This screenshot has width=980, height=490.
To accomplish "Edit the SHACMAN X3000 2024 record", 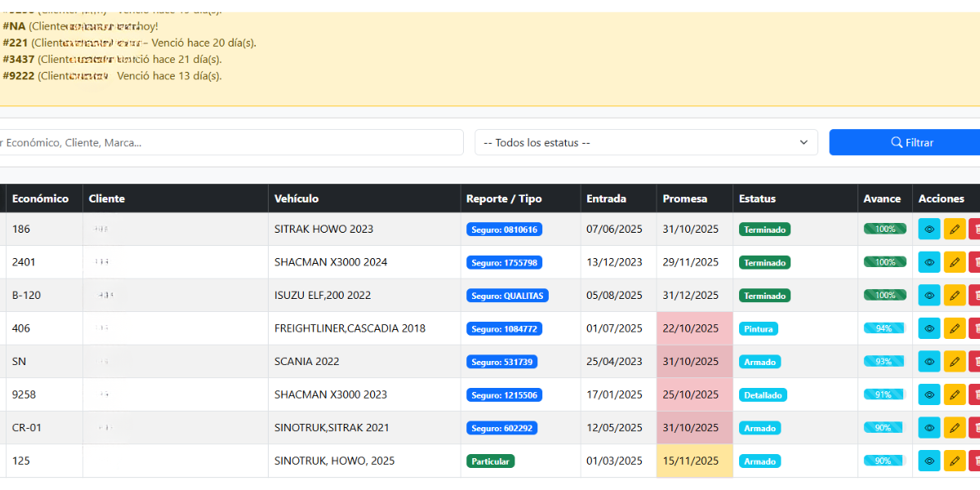I will click(x=955, y=261).
